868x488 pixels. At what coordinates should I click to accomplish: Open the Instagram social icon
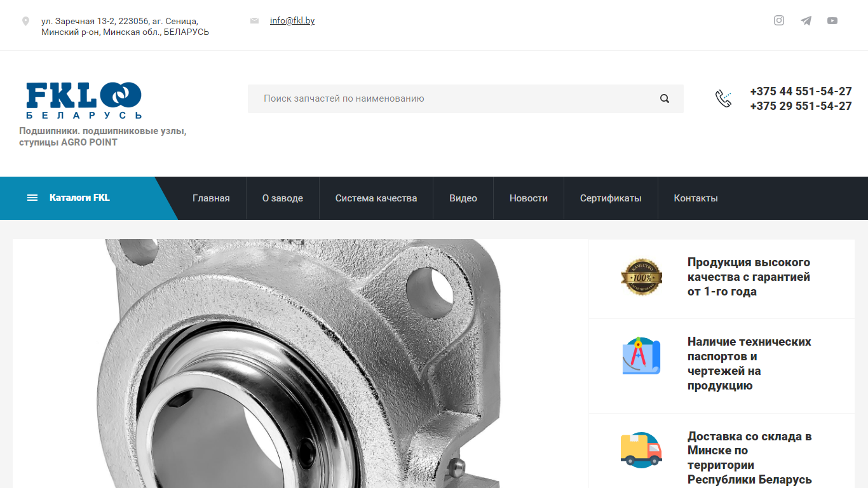[779, 20]
